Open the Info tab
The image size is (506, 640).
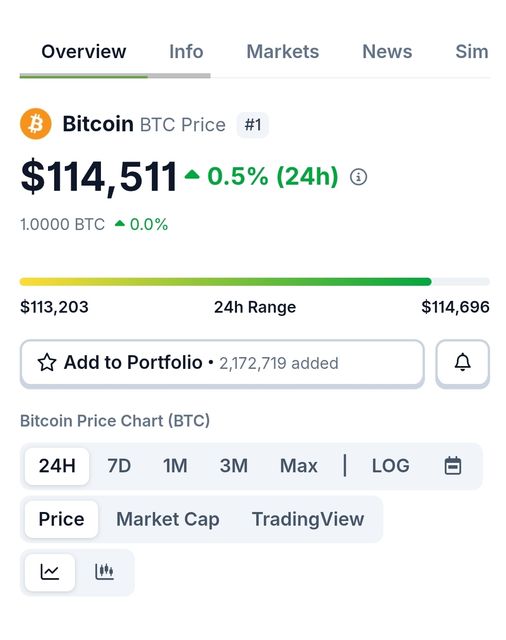[186, 52]
